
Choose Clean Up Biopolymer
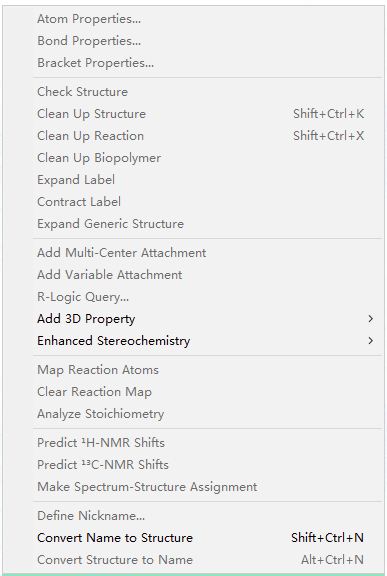pyautogui.click(x=207, y=158)
